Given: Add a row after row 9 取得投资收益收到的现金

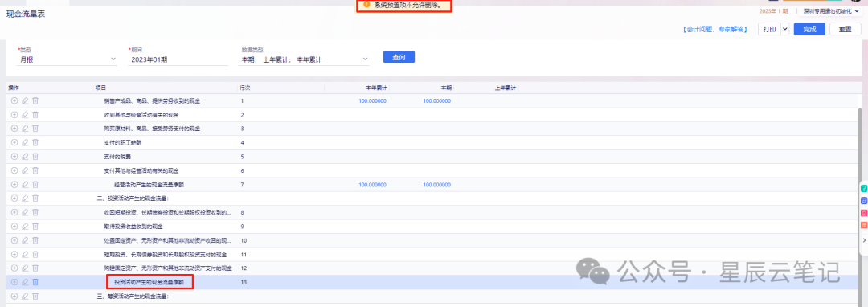Looking at the screenshot, I should click(x=14, y=227).
